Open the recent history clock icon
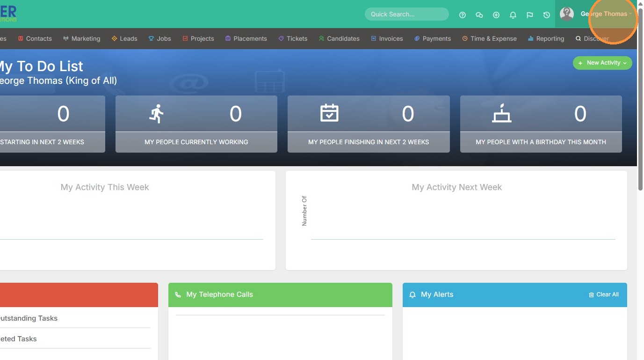 pyautogui.click(x=547, y=15)
